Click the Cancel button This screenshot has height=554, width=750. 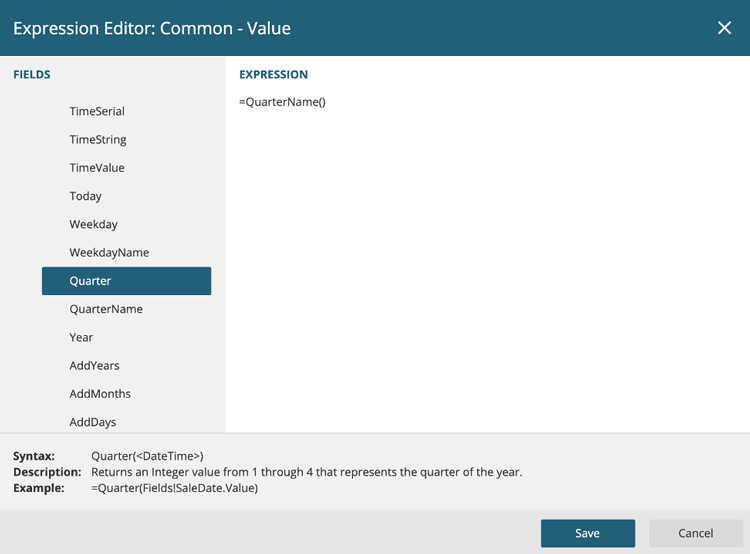pos(695,533)
